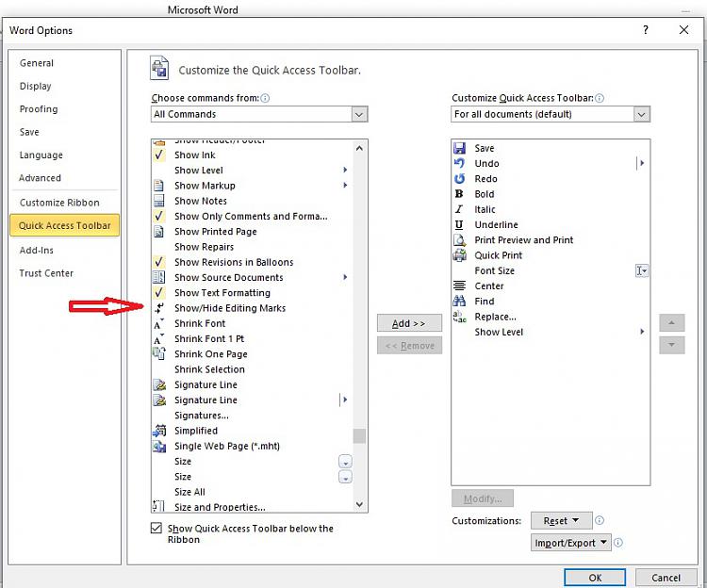Viewport: 707px width, 588px height.
Task: Click the Word Options help question mark
Action: pyautogui.click(x=646, y=30)
